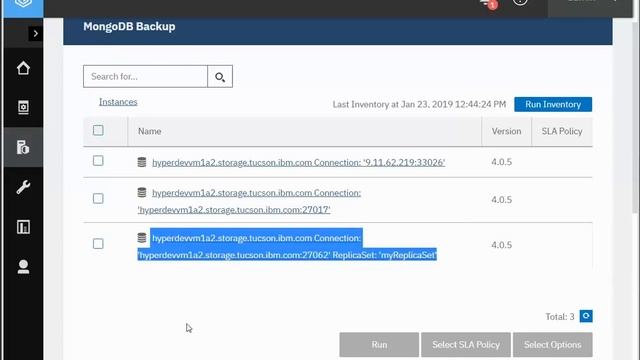Image resolution: width=640 pixels, height=360 pixels.
Task: Open the Reports and Logs sidebar icon
Action: pyautogui.click(x=23, y=227)
